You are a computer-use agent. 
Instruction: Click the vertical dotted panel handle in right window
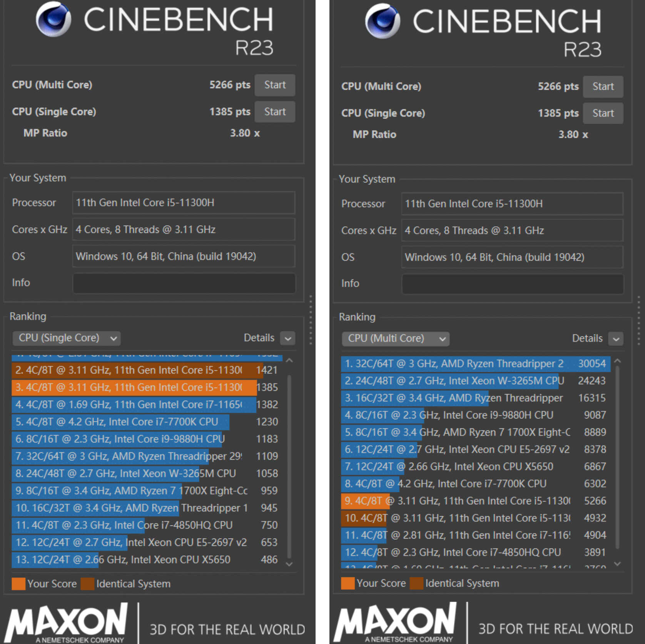(639, 320)
